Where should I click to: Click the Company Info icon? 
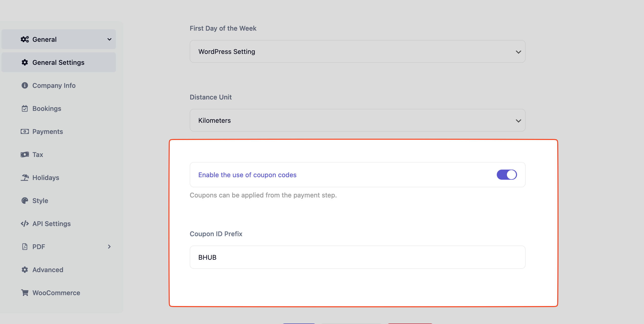(25, 86)
